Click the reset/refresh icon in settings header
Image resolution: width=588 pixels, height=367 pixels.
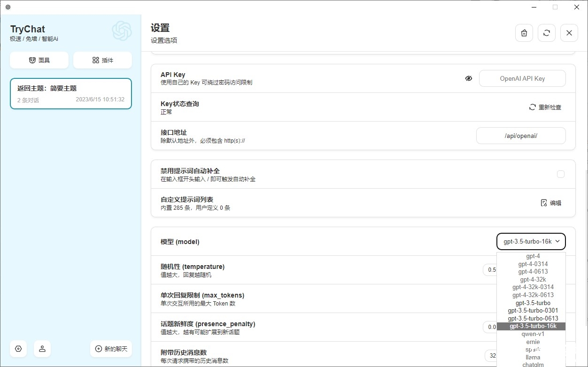[x=547, y=33]
